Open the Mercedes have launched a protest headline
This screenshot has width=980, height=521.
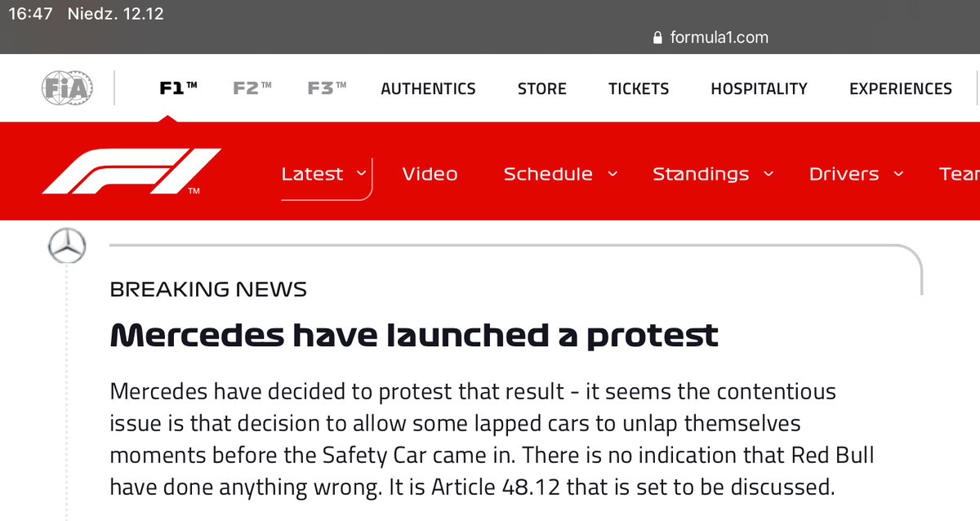[414, 335]
